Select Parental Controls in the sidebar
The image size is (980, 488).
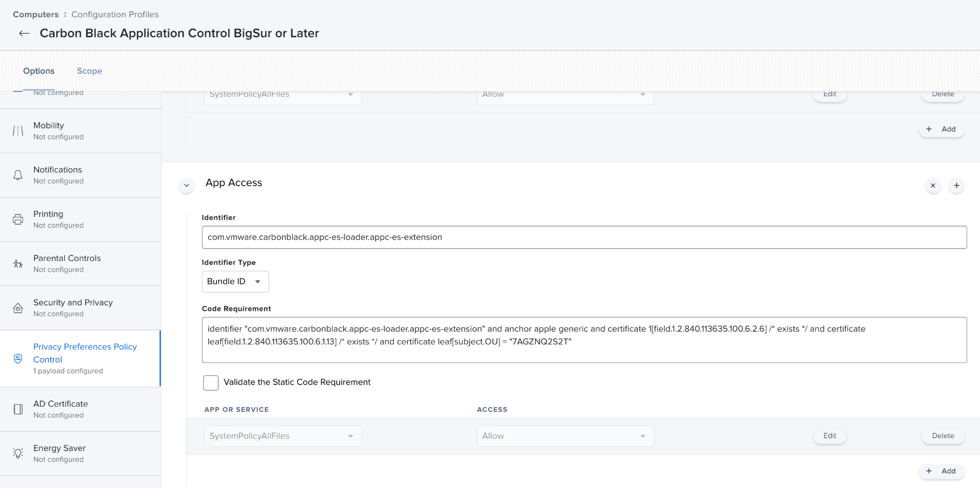tap(80, 264)
